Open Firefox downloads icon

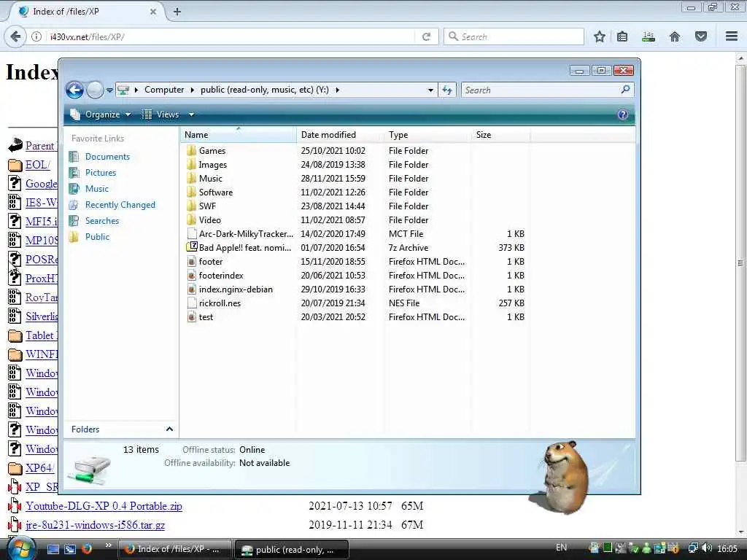(649, 36)
